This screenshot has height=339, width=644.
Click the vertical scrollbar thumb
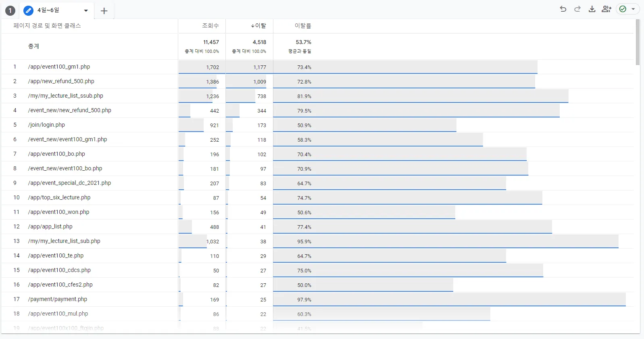[638, 42]
